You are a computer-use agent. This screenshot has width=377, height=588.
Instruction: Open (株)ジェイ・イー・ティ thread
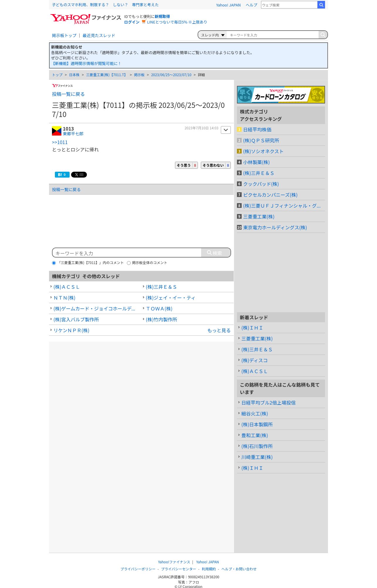click(x=170, y=298)
